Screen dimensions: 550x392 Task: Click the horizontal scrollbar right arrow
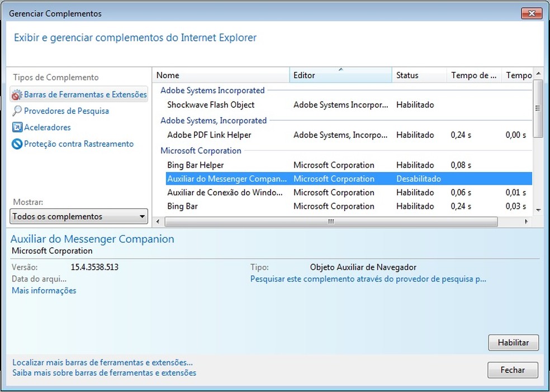[x=526, y=221]
